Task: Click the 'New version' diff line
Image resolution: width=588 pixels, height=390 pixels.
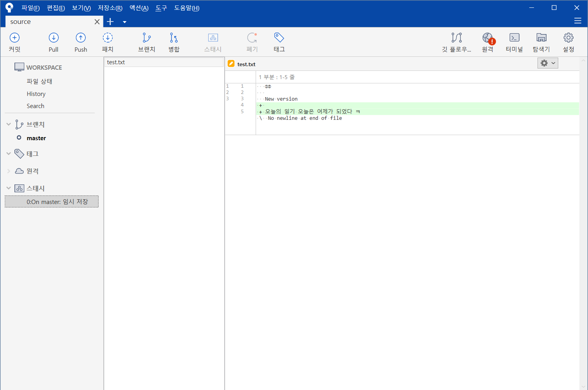Action: click(281, 99)
